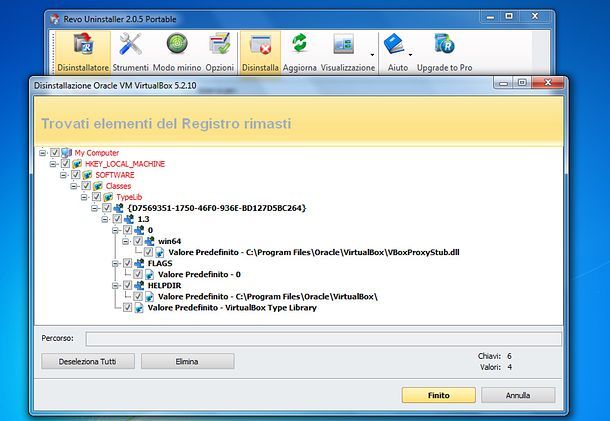
Task: Click SOFTWARE registry key icon
Action: click(x=88, y=175)
